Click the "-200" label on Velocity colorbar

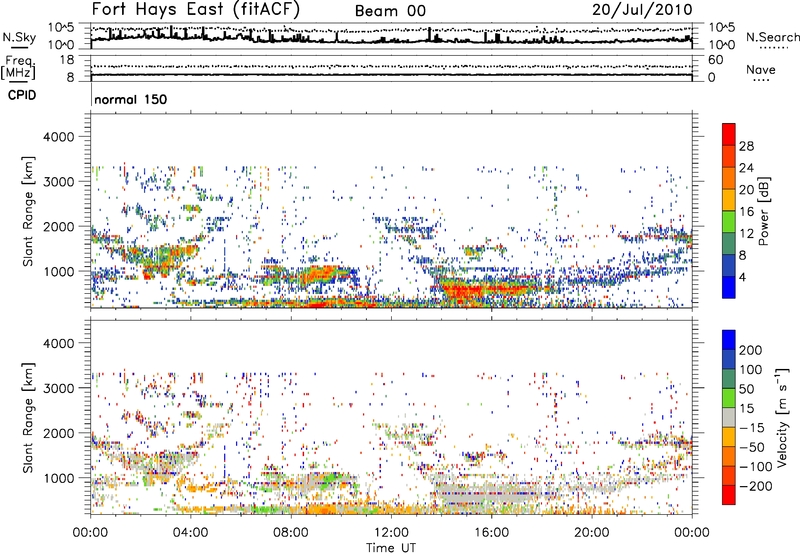tap(755, 486)
